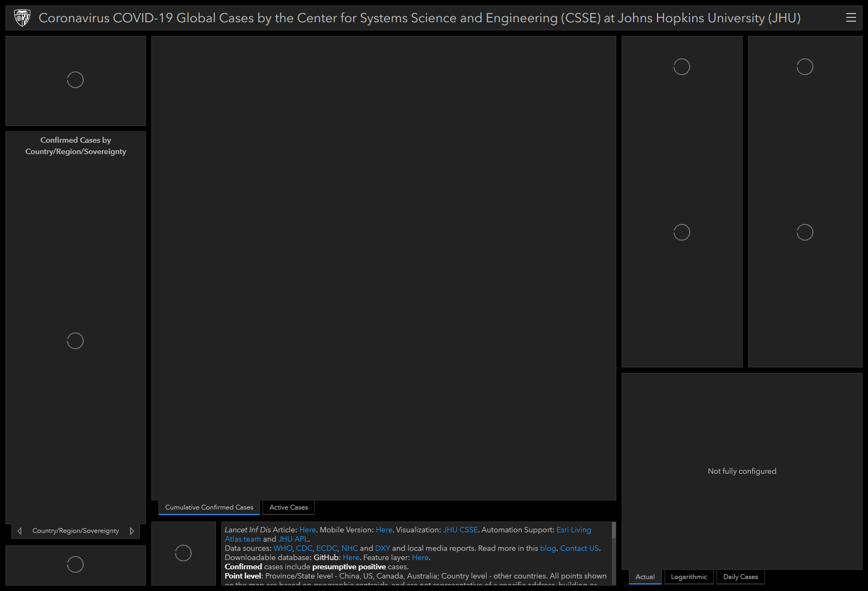This screenshot has height=591, width=868.
Task: Open the Contact US link
Action: point(579,548)
